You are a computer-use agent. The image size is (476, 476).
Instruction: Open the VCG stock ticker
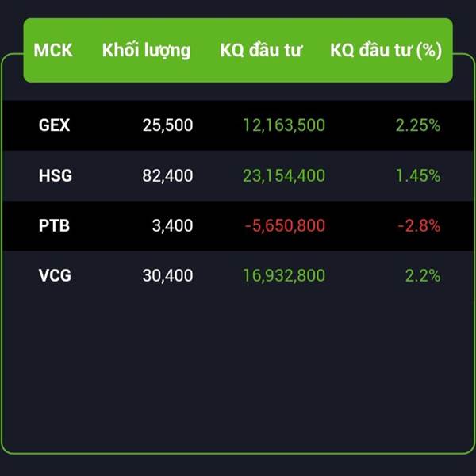[55, 275]
